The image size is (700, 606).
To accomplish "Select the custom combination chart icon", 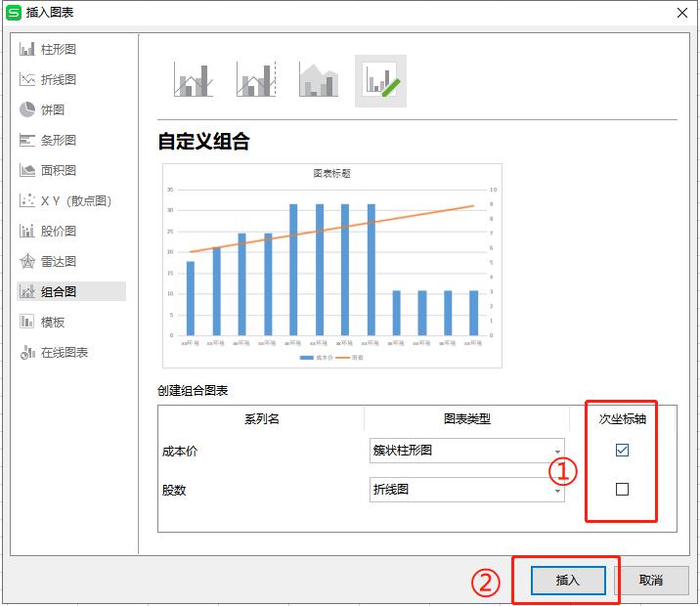I will pos(380,80).
